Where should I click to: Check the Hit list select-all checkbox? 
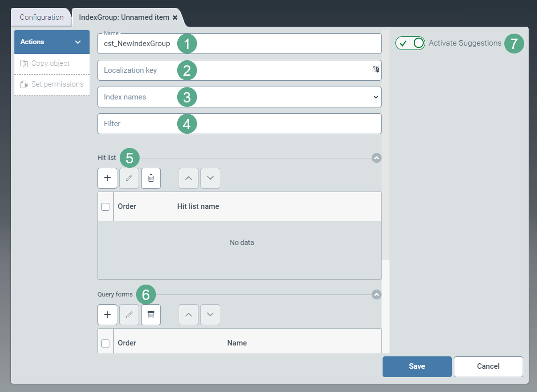[105, 207]
